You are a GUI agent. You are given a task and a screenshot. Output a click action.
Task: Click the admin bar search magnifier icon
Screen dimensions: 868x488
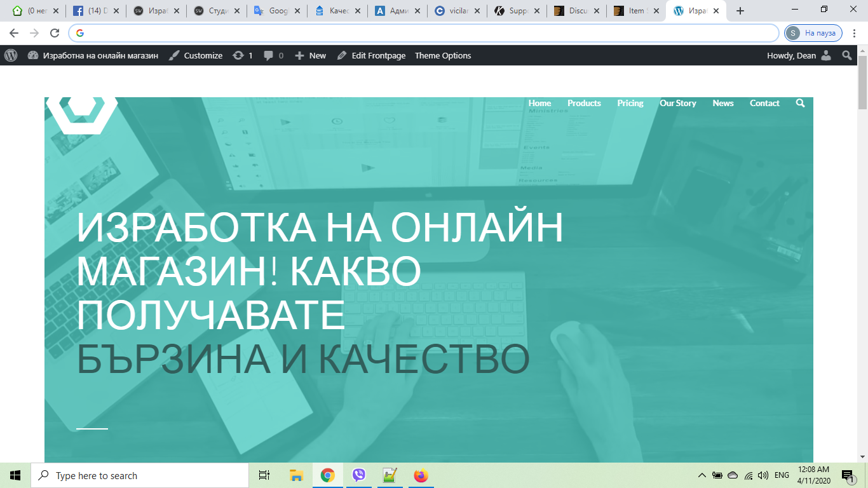[x=847, y=55]
